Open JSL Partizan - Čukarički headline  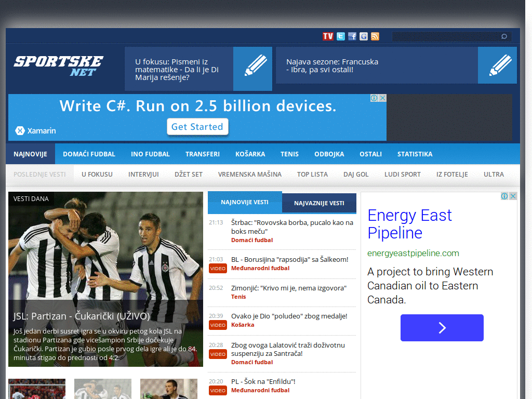[x=82, y=316]
